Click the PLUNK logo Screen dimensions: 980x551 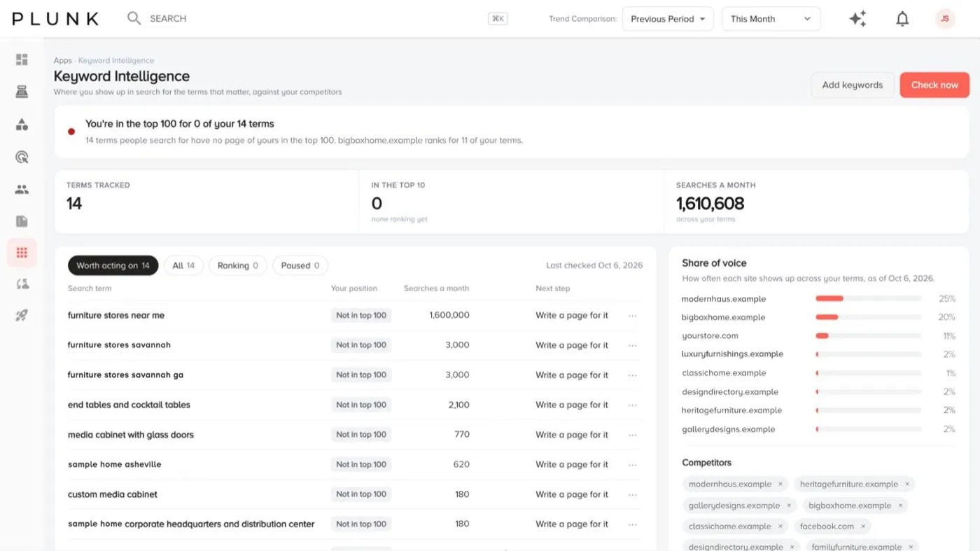(55, 19)
